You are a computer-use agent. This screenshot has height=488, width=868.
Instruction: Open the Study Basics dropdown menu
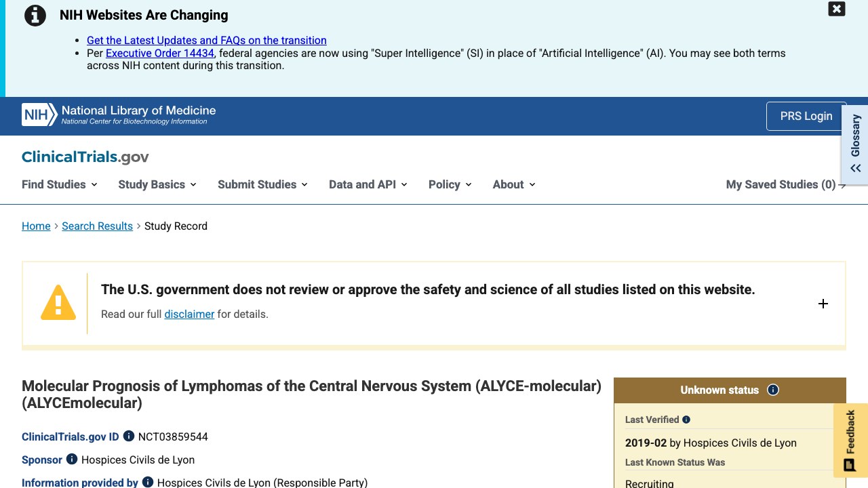157,184
